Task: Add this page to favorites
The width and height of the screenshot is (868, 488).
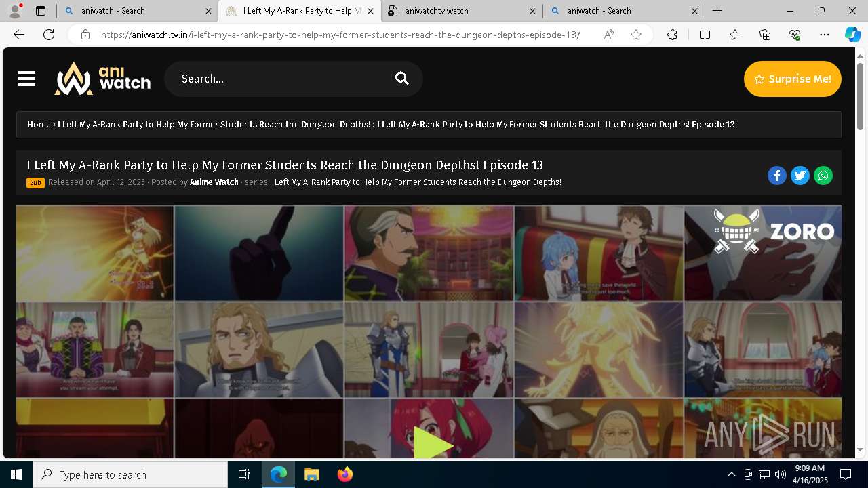Action: 636,35
